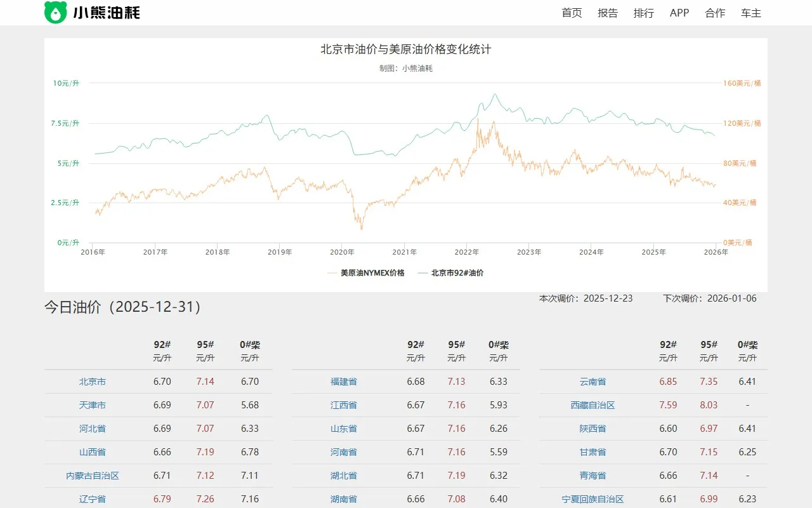This screenshot has height=508, width=812.
Task: Open the 山西省 link
Action: pyautogui.click(x=92, y=452)
